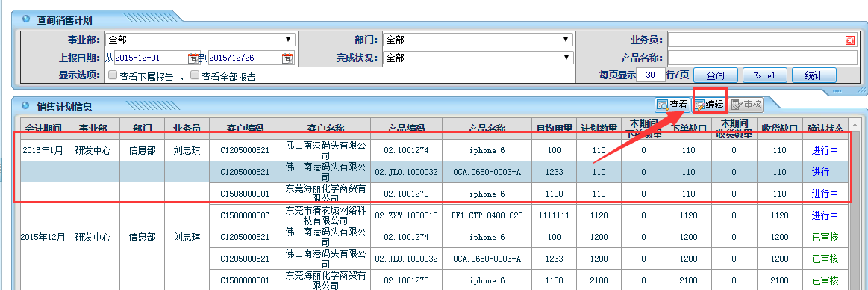
Task: Collapse the 查询销售计划 panel bullet icon
Action: pyautogui.click(x=25, y=19)
